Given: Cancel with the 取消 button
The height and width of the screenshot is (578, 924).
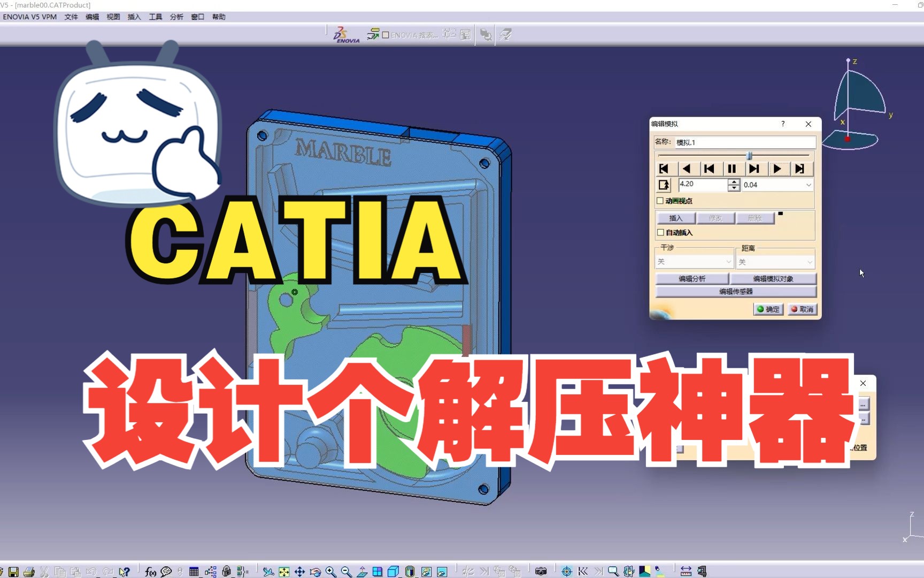Looking at the screenshot, I should [802, 309].
